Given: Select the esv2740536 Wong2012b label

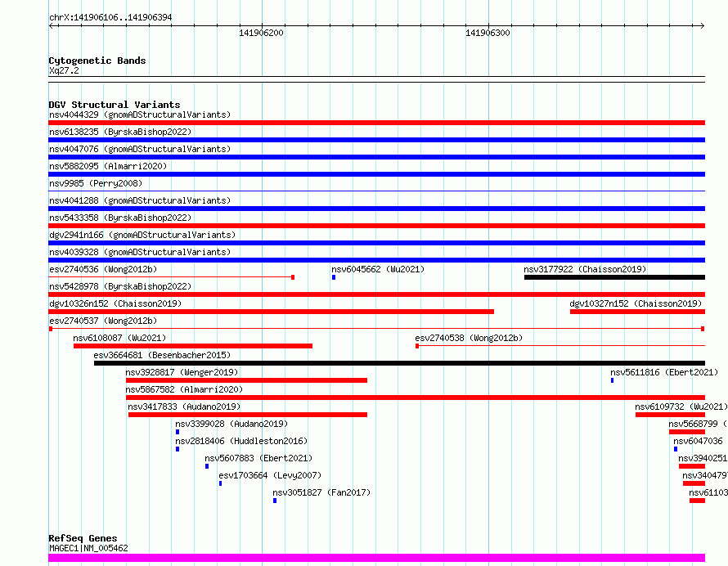Looking at the screenshot, I should [103, 269].
